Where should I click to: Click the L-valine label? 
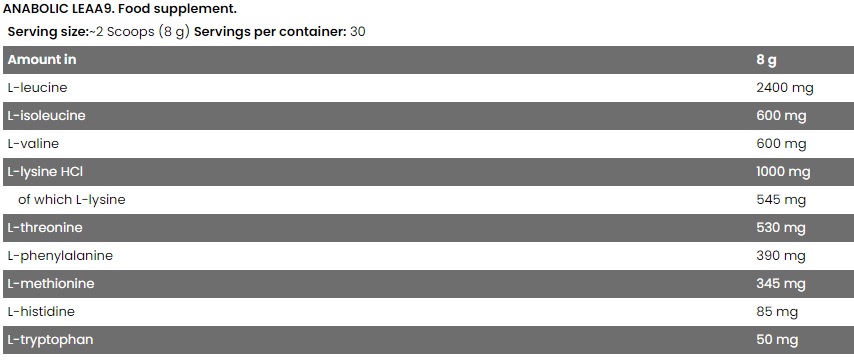33,144
